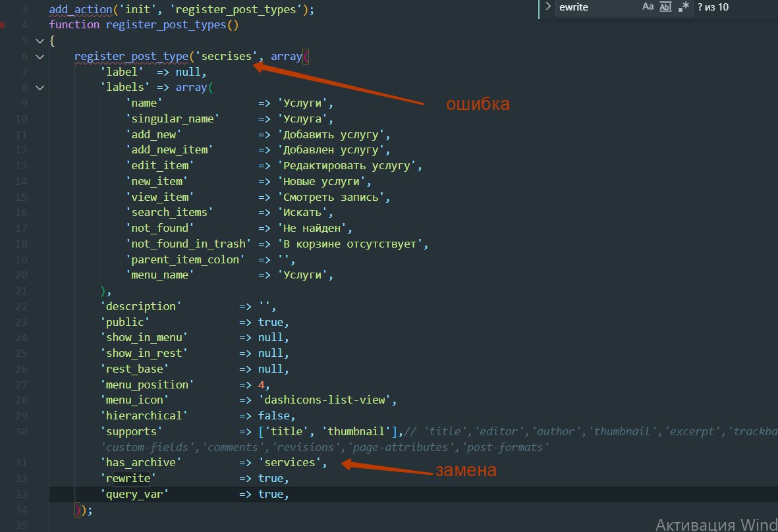Image resolution: width=778 pixels, height=532 pixels.
Task: Click the 'show_in_rest' key
Action: (144, 354)
